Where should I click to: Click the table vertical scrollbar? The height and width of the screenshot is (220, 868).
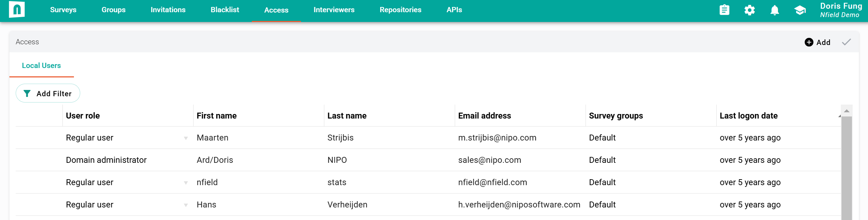(x=846, y=168)
